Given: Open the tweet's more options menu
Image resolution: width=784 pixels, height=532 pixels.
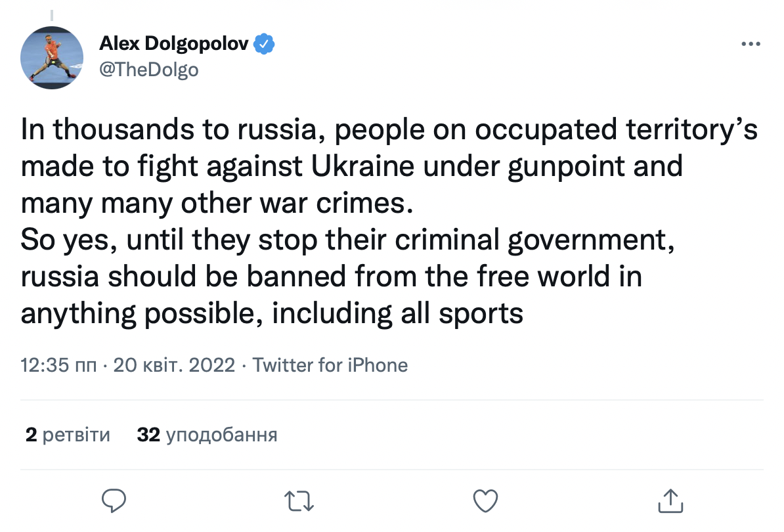Looking at the screenshot, I should [x=751, y=45].
